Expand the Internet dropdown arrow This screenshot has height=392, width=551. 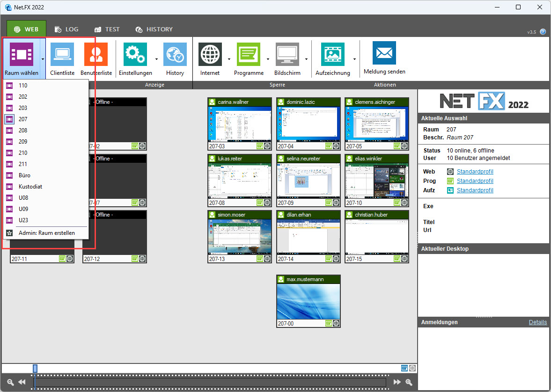(229, 59)
